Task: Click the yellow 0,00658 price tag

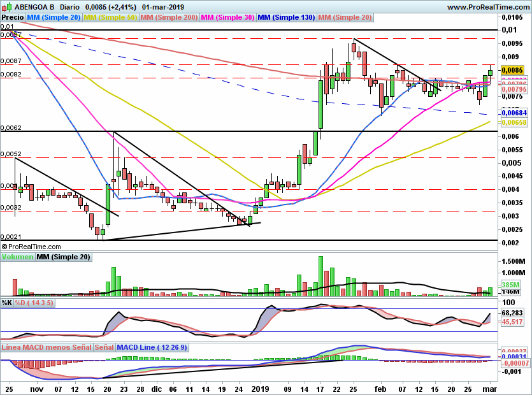Action: [x=514, y=122]
